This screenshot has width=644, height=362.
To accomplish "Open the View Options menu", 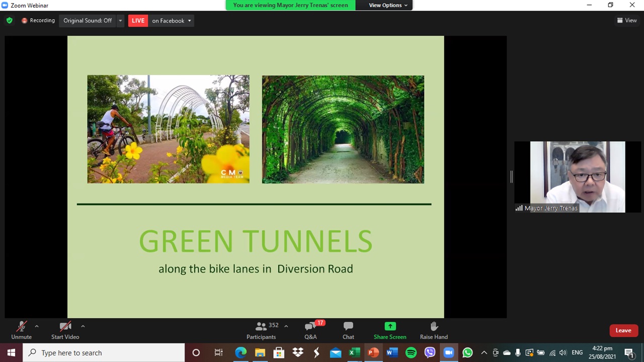I will (x=388, y=5).
